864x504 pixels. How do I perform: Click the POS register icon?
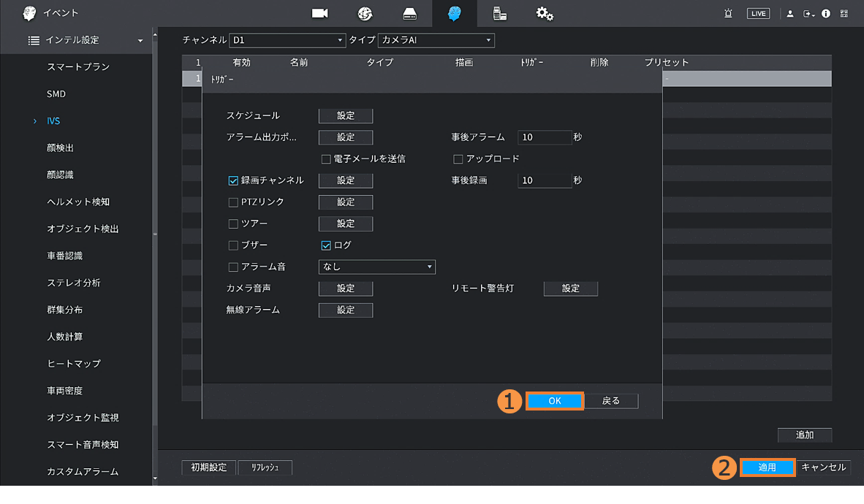pos(500,13)
